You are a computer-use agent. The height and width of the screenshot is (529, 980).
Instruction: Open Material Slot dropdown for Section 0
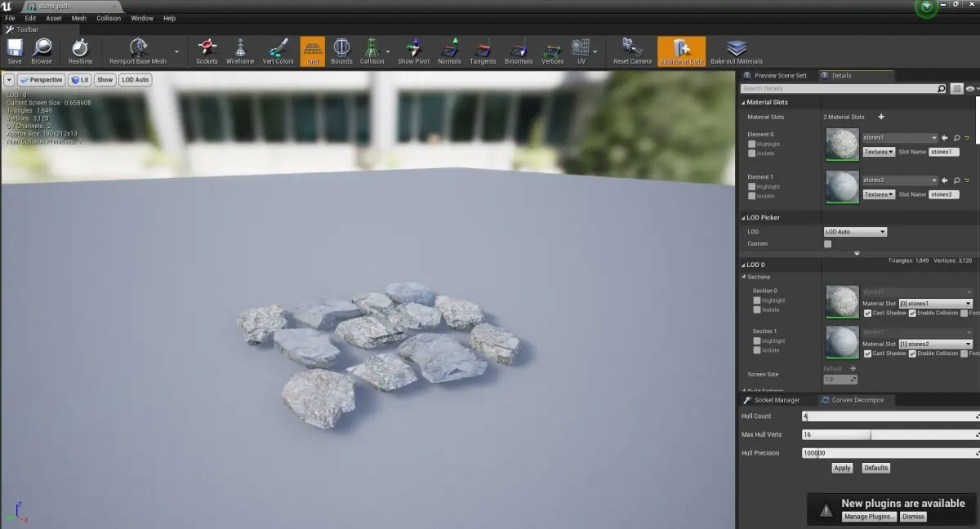tap(935, 304)
